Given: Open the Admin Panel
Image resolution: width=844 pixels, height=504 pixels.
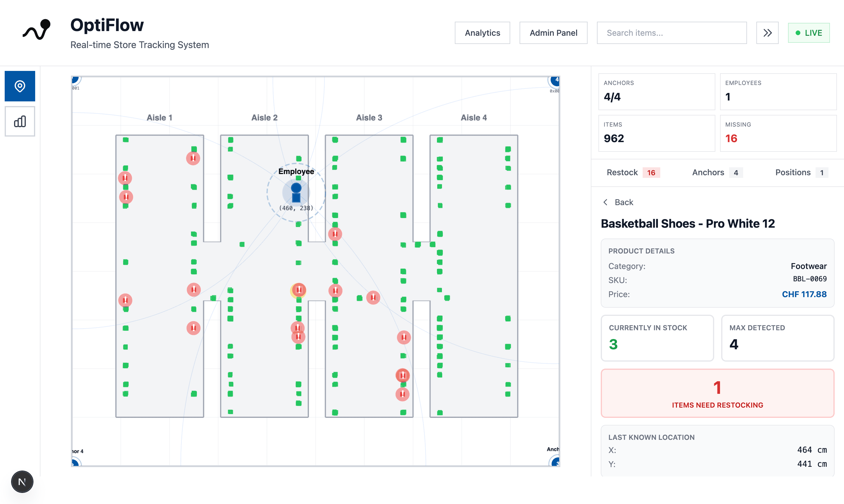Looking at the screenshot, I should click(553, 33).
